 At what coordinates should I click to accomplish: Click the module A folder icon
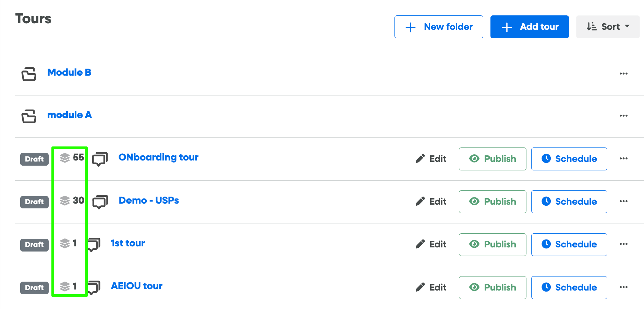(29, 116)
